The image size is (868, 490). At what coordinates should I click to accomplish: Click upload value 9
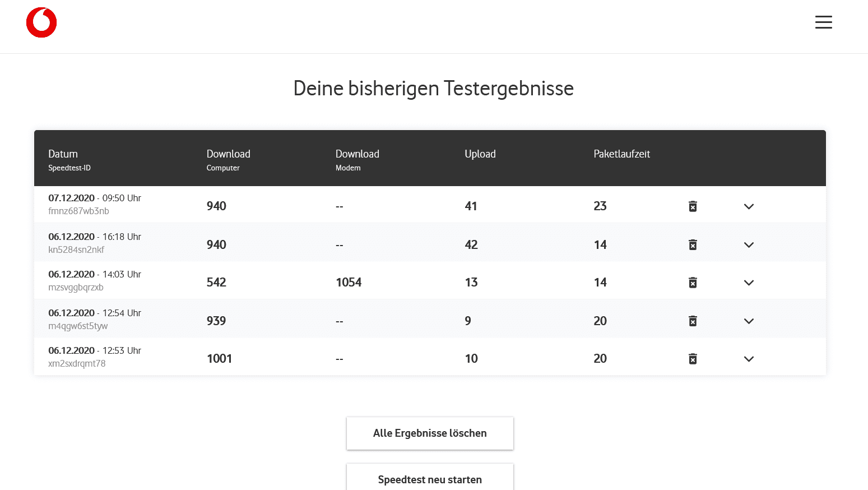tap(468, 321)
